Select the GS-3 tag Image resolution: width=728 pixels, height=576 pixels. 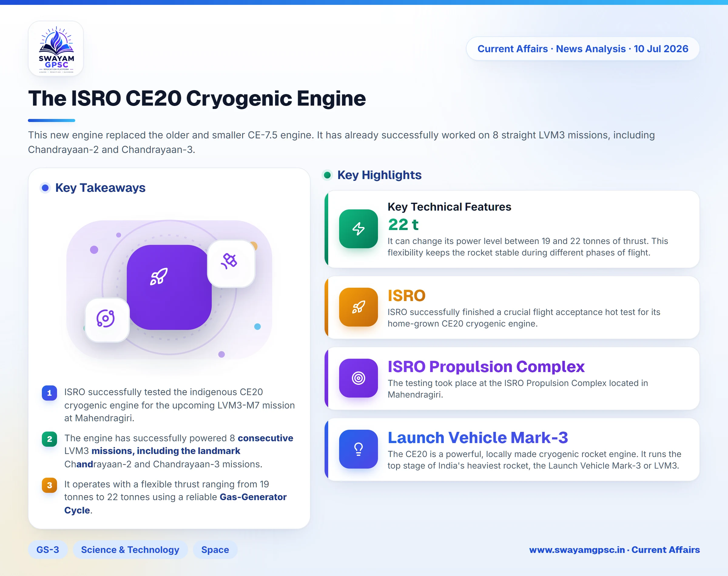point(48,550)
